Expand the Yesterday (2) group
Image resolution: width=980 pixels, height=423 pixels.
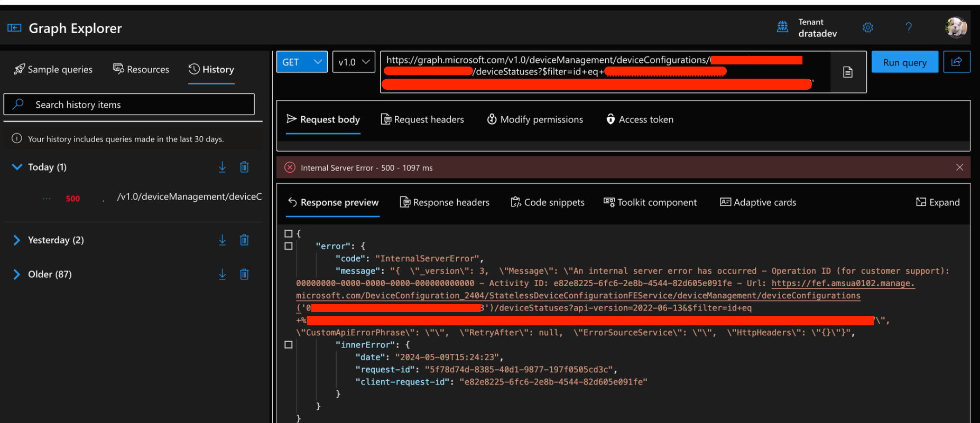pyautogui.click(x=16, y=240)
